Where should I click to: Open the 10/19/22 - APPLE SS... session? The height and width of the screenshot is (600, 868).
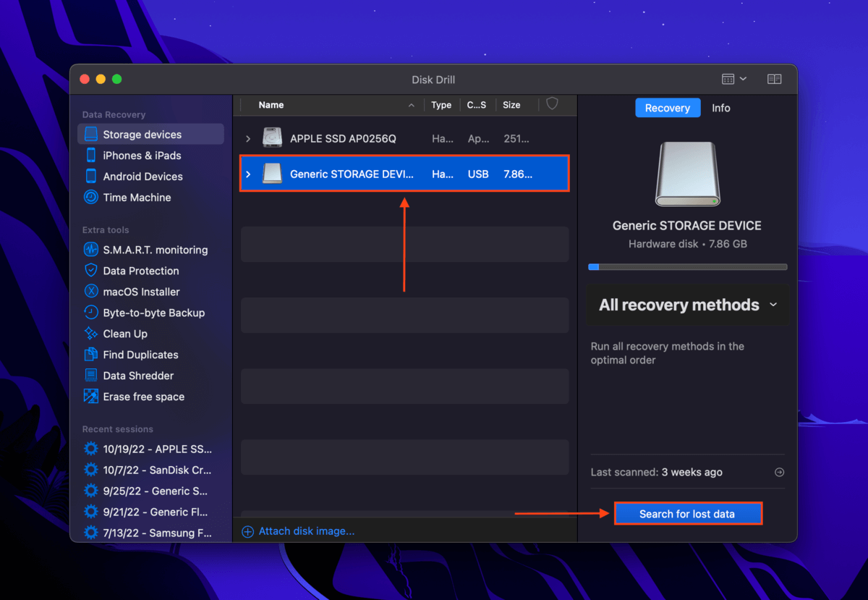(158, 449)
